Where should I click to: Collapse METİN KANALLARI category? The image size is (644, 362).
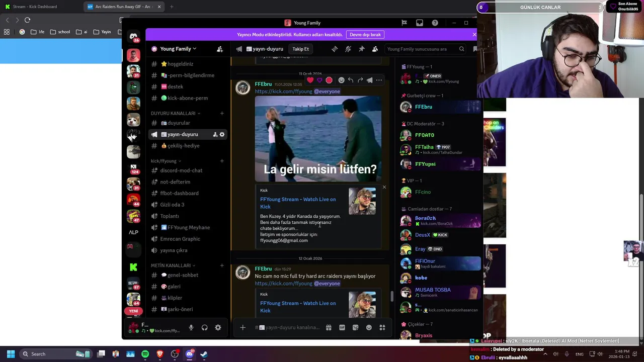point(173,265)
